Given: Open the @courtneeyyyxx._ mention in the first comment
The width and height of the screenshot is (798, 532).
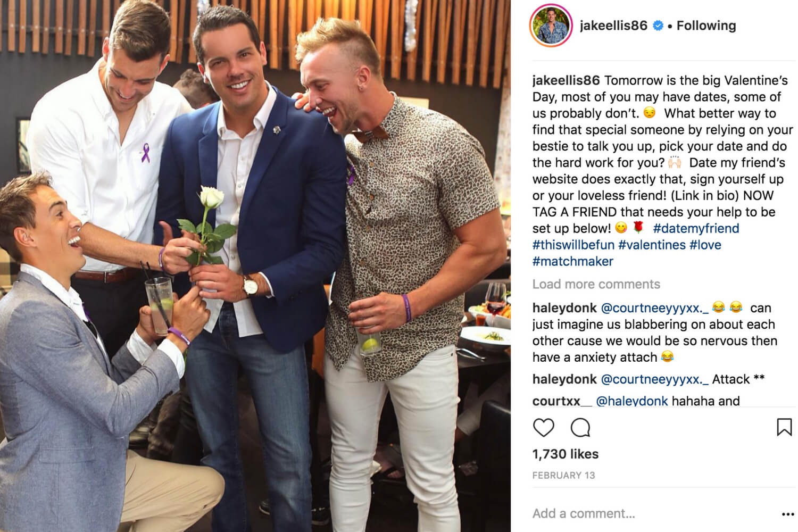Looking at the screenshot, I should tap(655, 308).
